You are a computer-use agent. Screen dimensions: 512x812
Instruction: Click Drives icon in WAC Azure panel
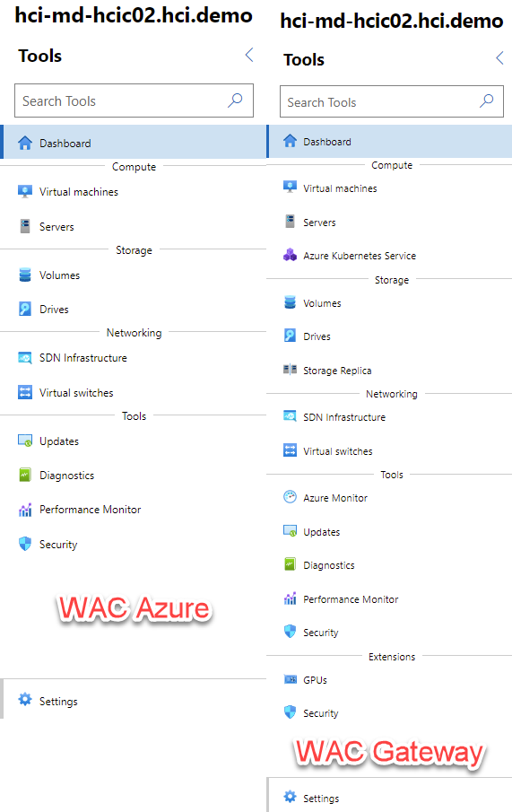click(x=25, y=310)
